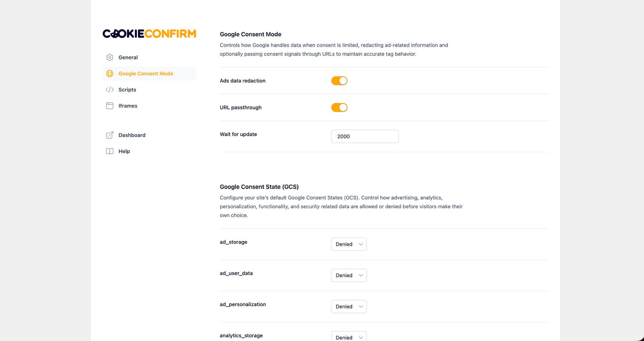Click the Help book icon
Screen dimensions: 644x341
pos(109,151)
